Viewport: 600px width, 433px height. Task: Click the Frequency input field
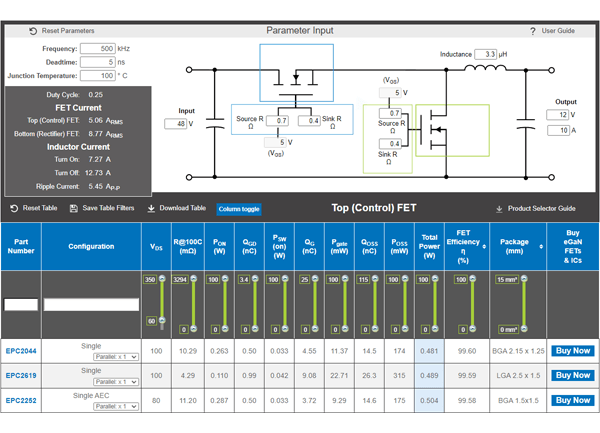pos(98,48)
